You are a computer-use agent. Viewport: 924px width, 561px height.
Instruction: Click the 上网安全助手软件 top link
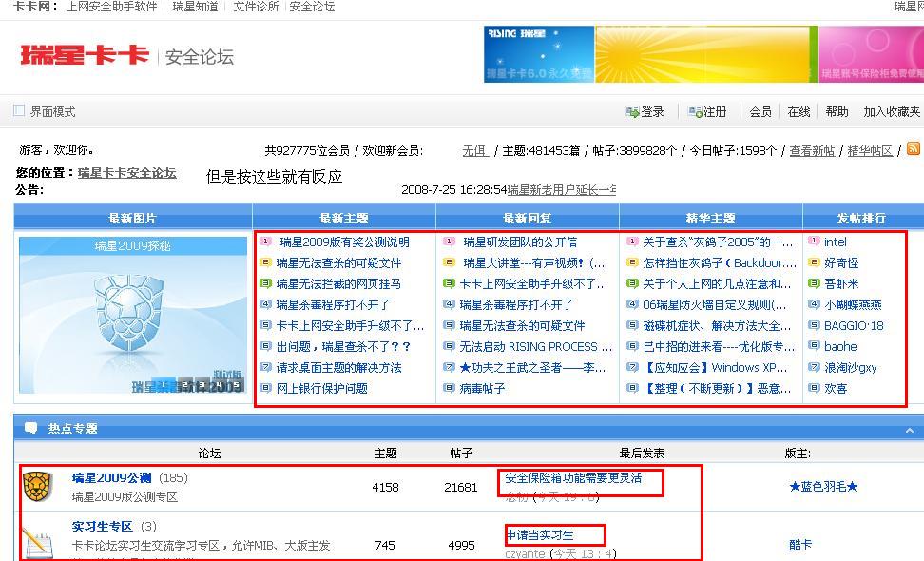(x=111, y=7)
